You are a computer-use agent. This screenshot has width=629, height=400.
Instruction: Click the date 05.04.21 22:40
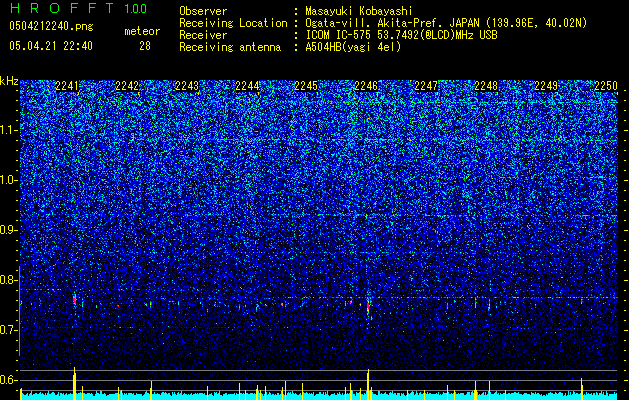coord(51,46)
